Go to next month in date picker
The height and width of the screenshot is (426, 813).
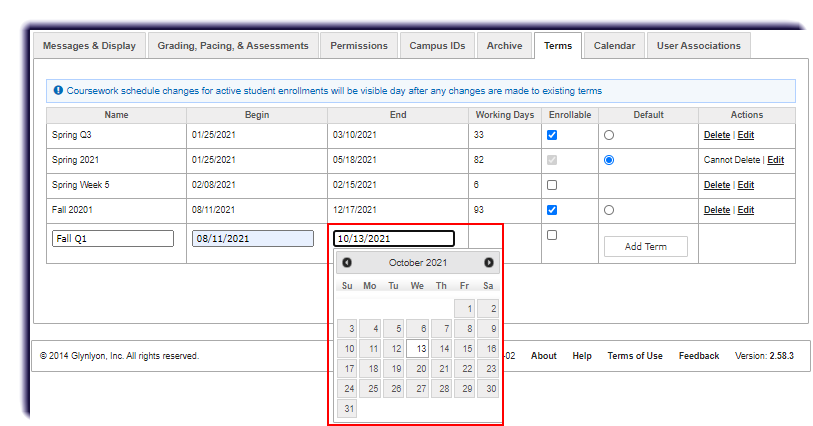(x=489, y=263)
